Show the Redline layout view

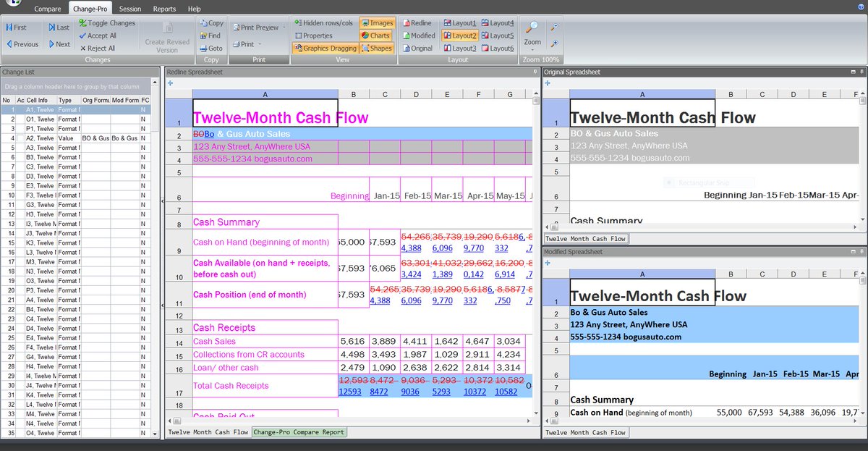(x=417, y=23)
